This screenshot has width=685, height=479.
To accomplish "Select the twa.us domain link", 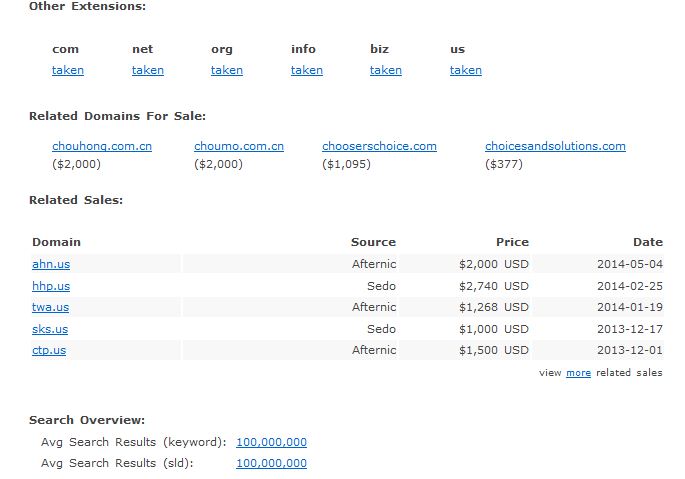I will [51, 307].
